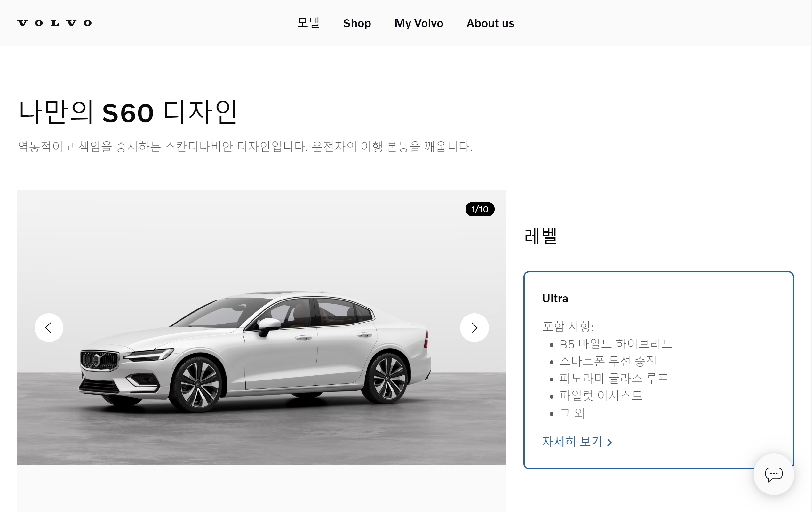This screenshot has height=512, width=812.
Task: Go to My Volvo in navigation
Action: pyautogui.click(x=418, y=23)
